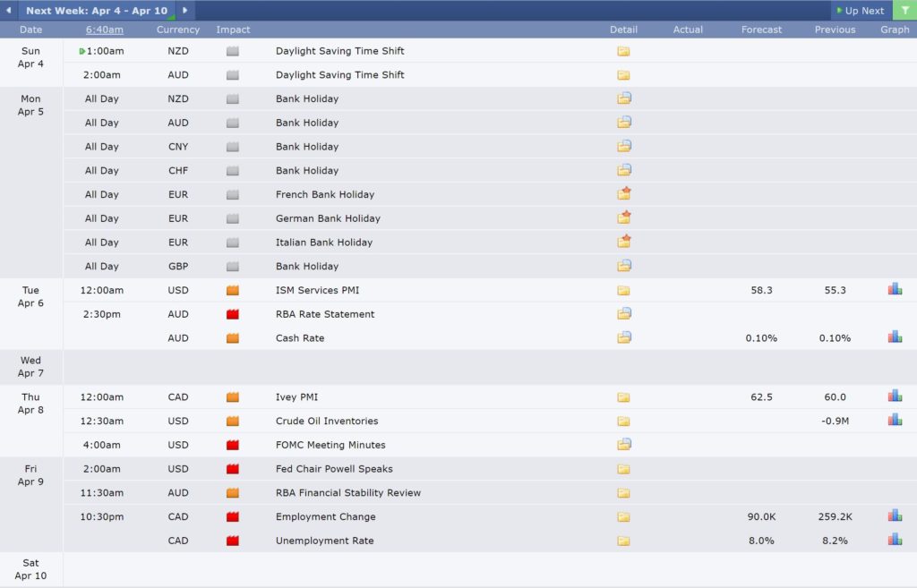917x588 pixels.
Task: Open detail folder for CHF Bank Holiday
Action: click(624, 170)
